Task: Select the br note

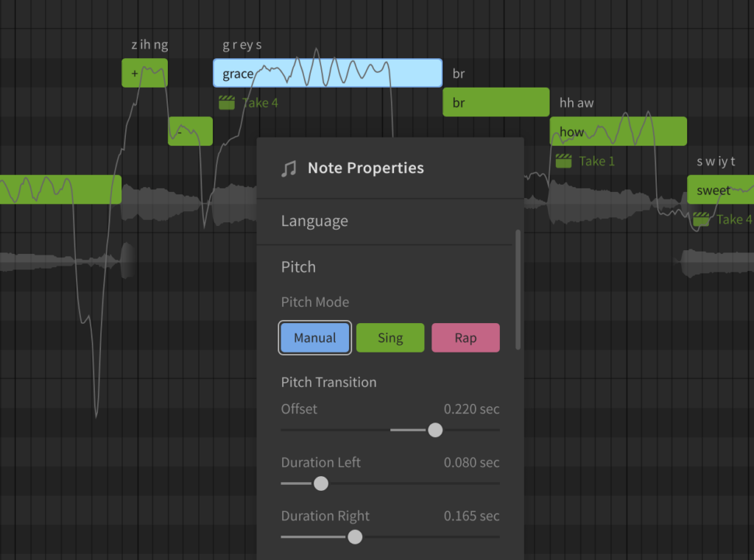Action: (x=495, y=102)
